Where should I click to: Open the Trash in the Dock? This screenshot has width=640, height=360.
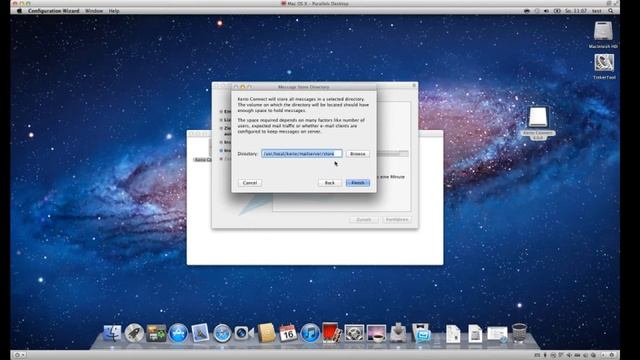(519, 333)
